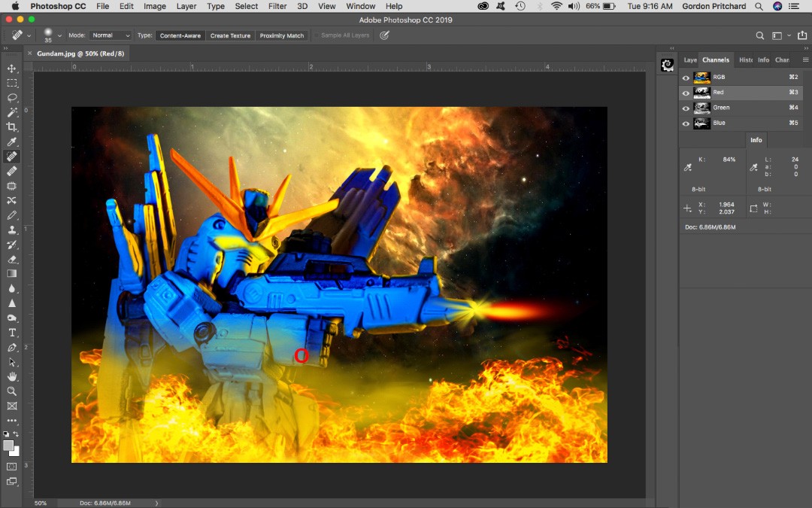Select the Lasso tool
The height and width of the screenshot is (508, 812).
point(12,97)
